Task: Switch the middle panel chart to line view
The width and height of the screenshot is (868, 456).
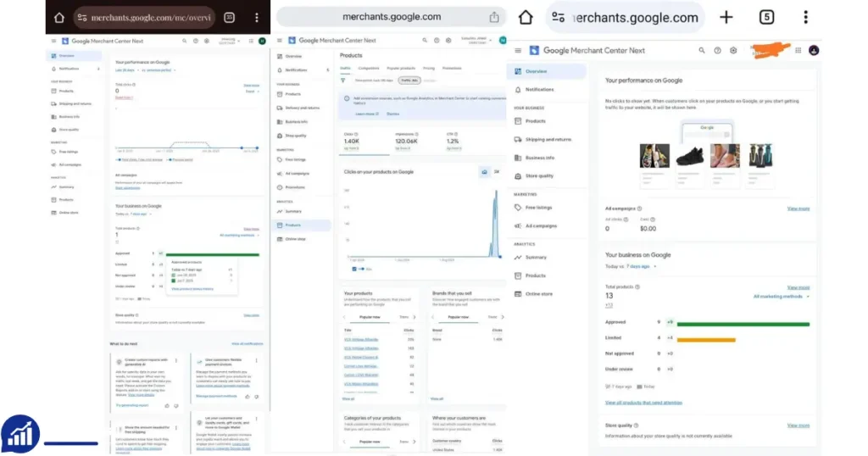Action: (x=484, y=172)
